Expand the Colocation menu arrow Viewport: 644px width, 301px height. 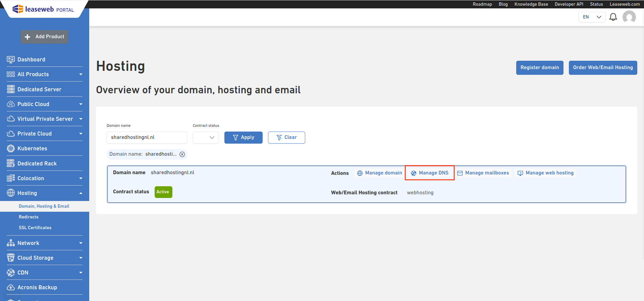[x=81, y=178]
